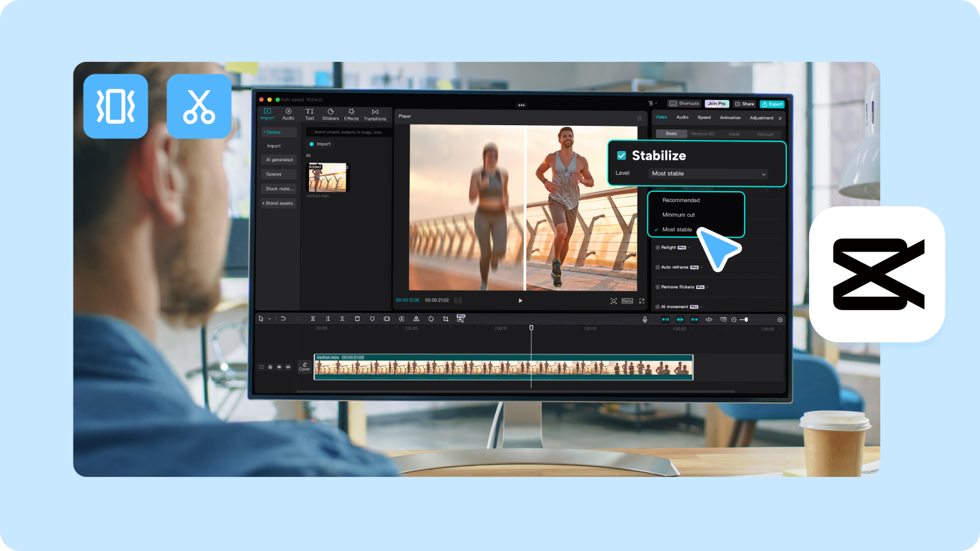Click the Export button
The image size is (980, 551).
pos(772,104)
